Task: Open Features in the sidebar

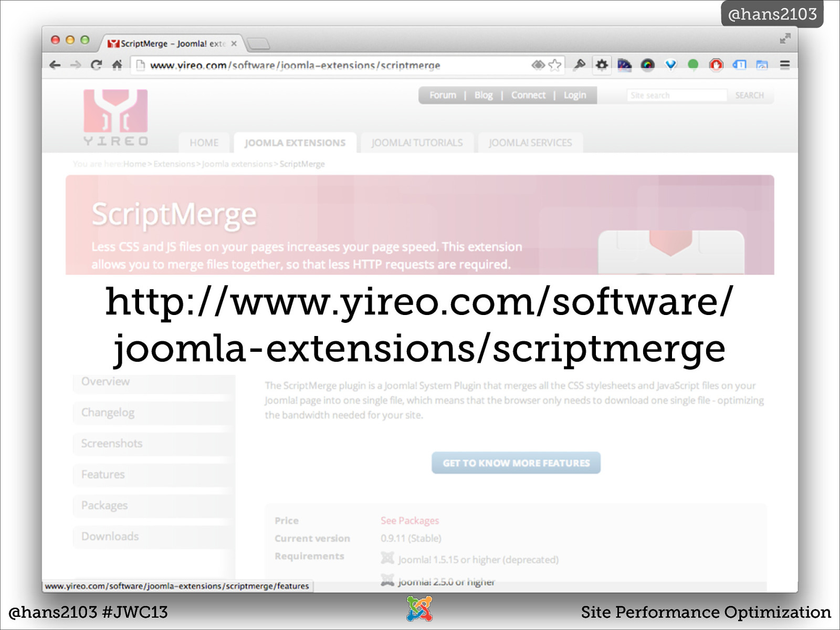Action: click(x=152, y=475)
